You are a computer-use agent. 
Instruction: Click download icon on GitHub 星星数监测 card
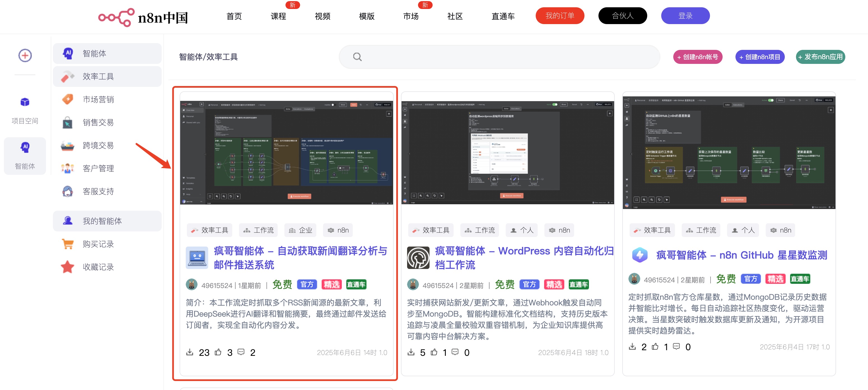point(632,346)
